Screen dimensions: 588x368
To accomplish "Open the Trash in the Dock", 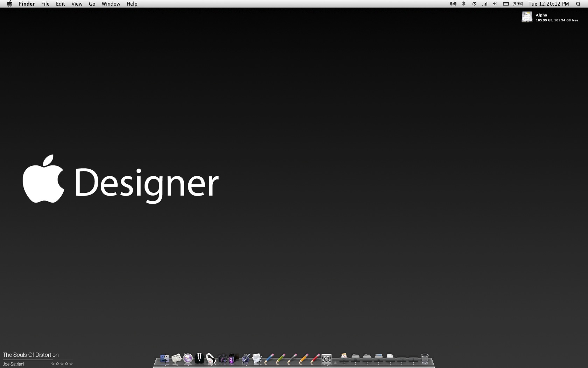I will pos(425,359).
